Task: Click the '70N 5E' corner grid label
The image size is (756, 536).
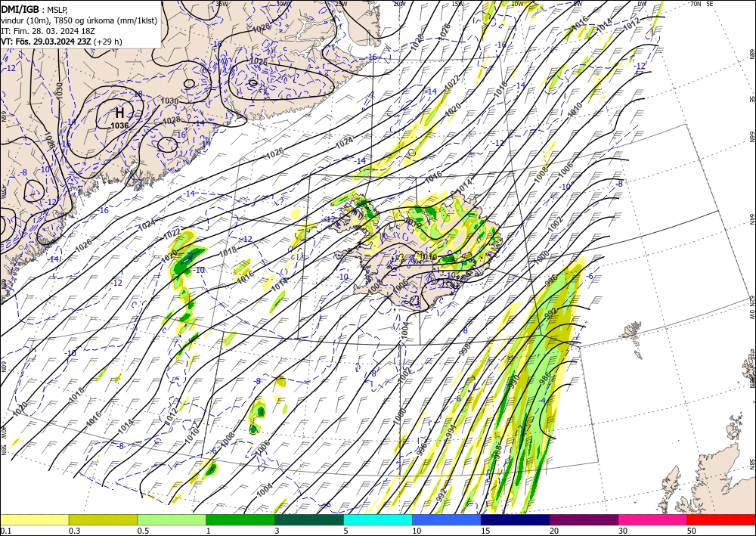Action: click(702, 3)
